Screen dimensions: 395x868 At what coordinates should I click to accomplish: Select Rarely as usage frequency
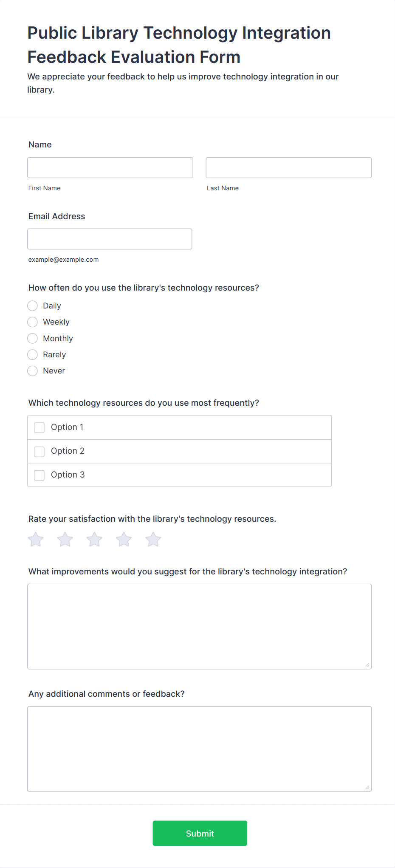click(33, 355)
